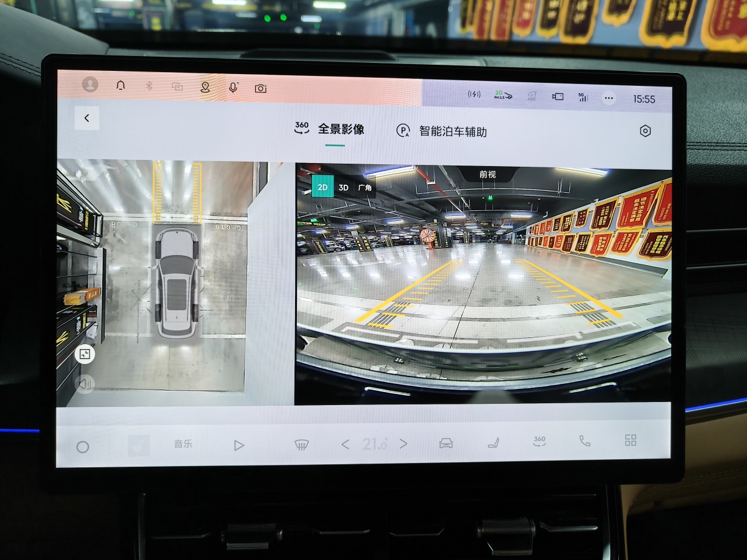Select 3D view mode
Viewport: 747px width, 560px height.
click(344, 187)
